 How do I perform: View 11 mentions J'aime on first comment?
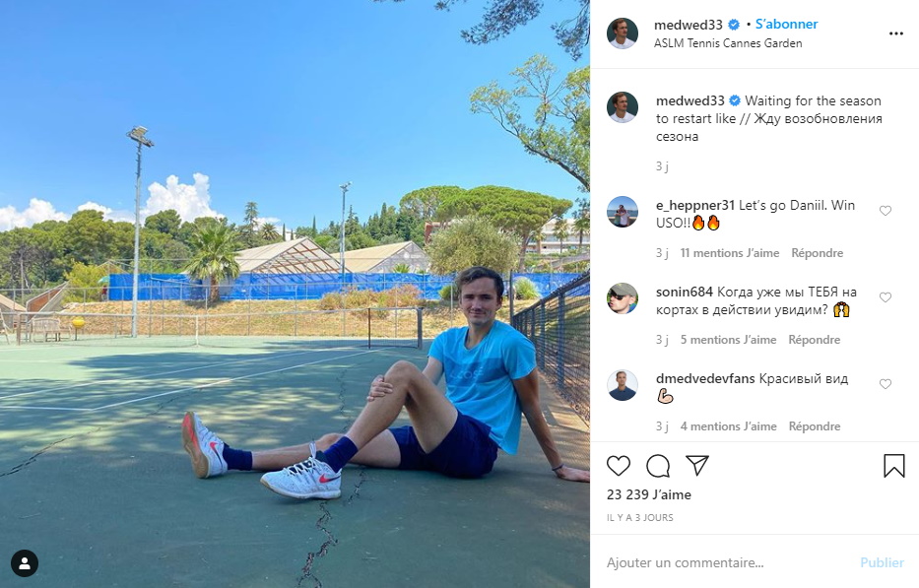730,253
